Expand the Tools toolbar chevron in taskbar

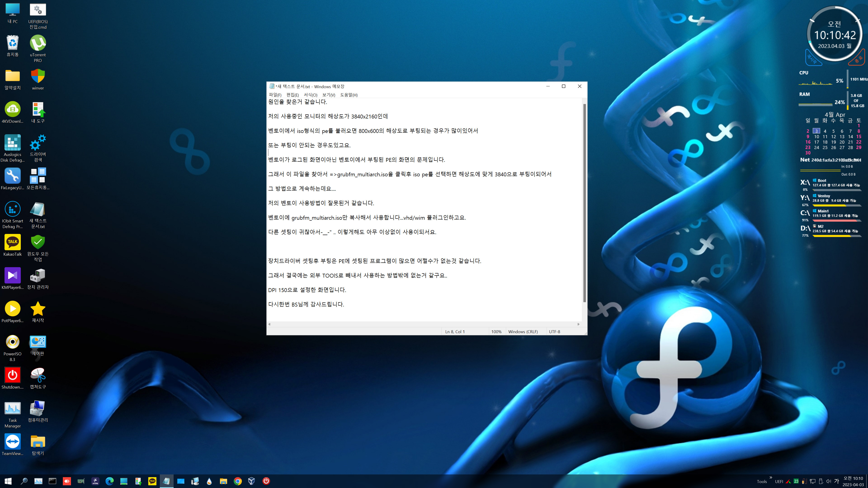[771, 477]
